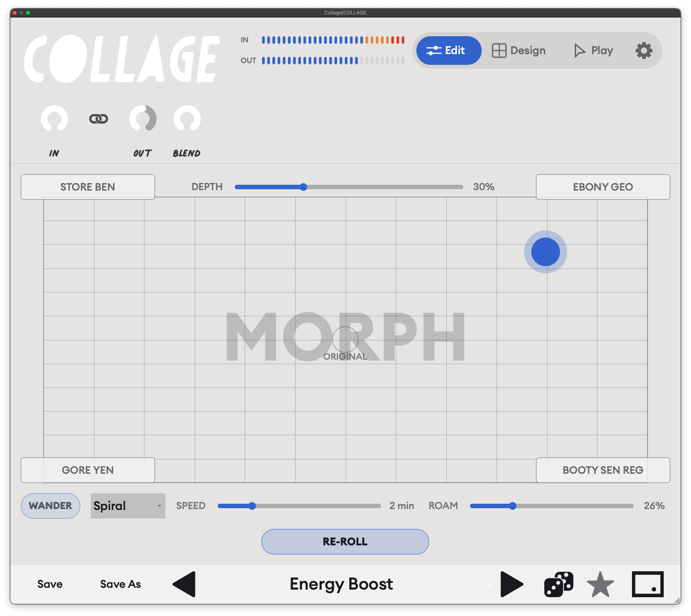
Task: Click the SPEED slider handle
Action: [252, 506]
